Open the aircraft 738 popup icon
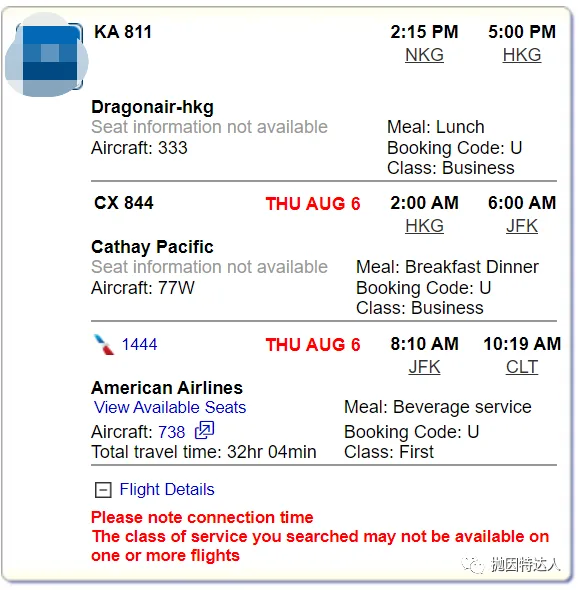This screenshot has height=590, width=579. point(204,430)
